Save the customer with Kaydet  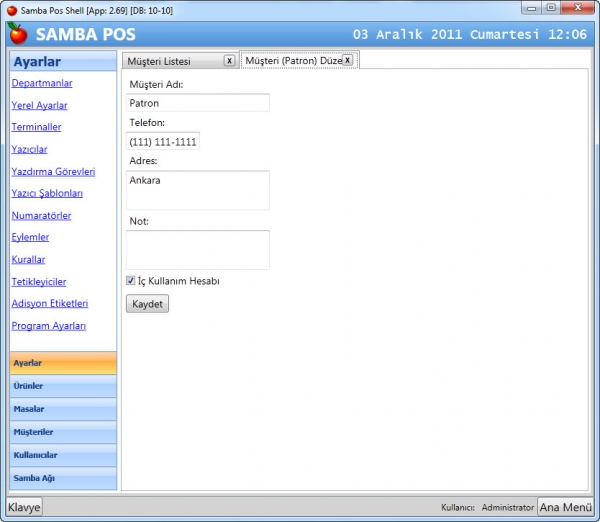pos(147,303)
